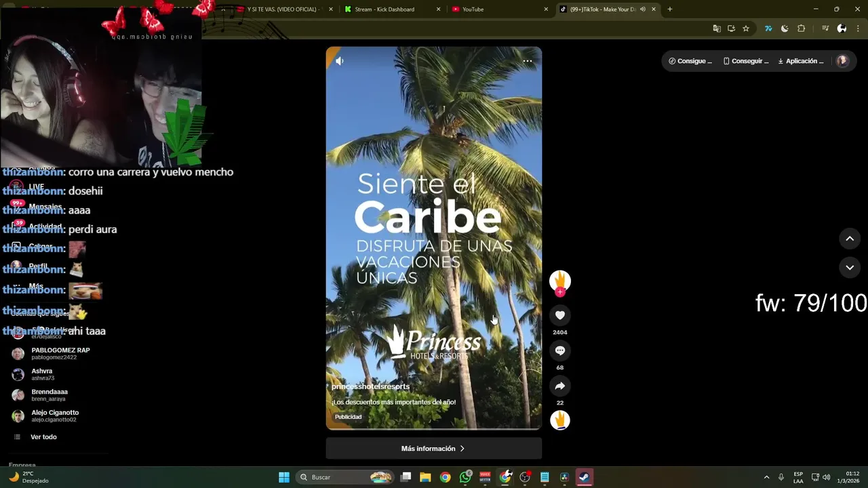Image resolution: width=868 pixels, height=488 pixels.
Task: Open the TikTok profile avatar menu
Action: pyautogui.click(x=842, y=61)
